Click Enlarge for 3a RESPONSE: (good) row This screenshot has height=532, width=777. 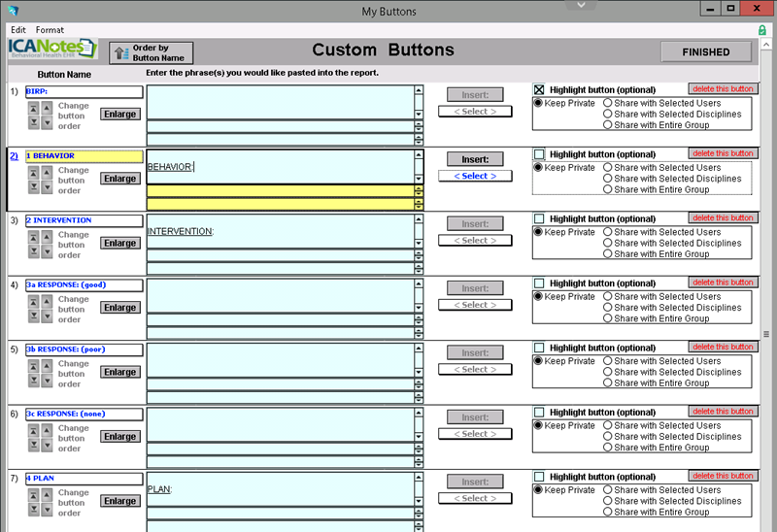pos(119,307)
